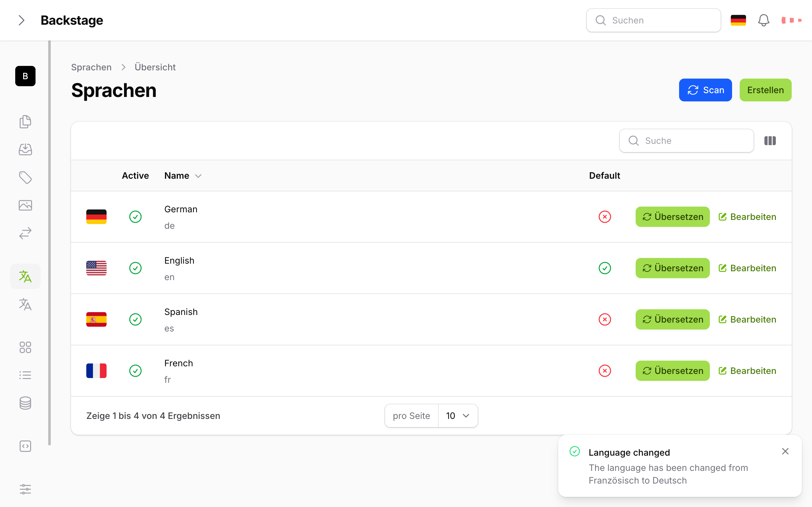Open the sliders settings sidebar icon
Viewport: 812px width, 507px height.
[25, 489]
